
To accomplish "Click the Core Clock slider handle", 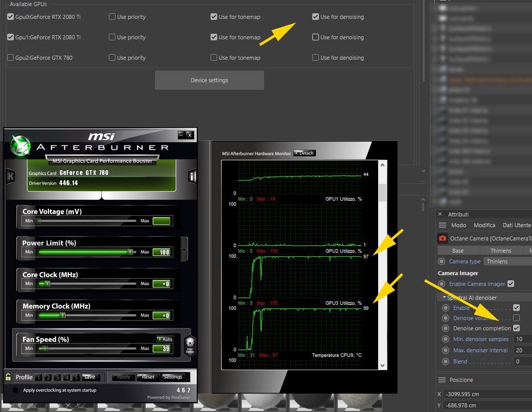I will (48, 283).
